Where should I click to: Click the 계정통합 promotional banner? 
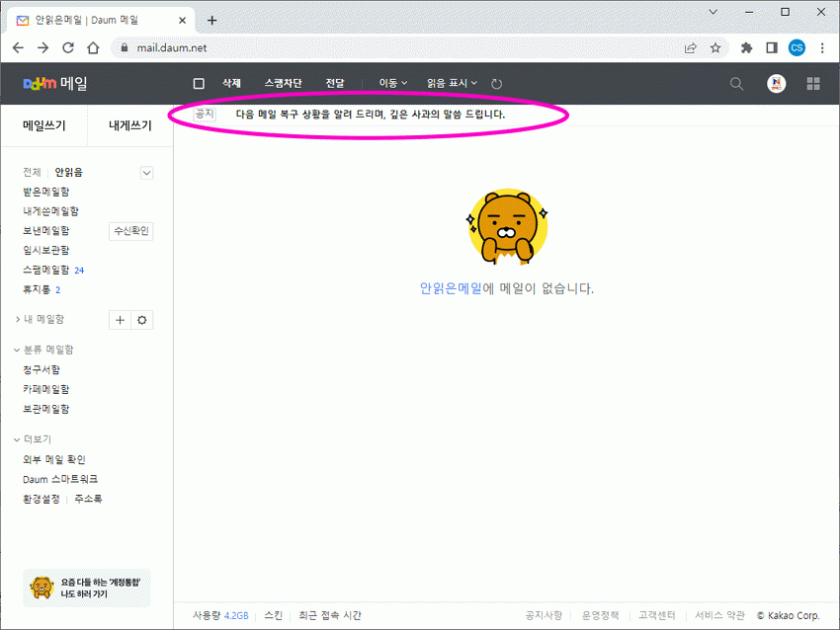pos(87,588)
